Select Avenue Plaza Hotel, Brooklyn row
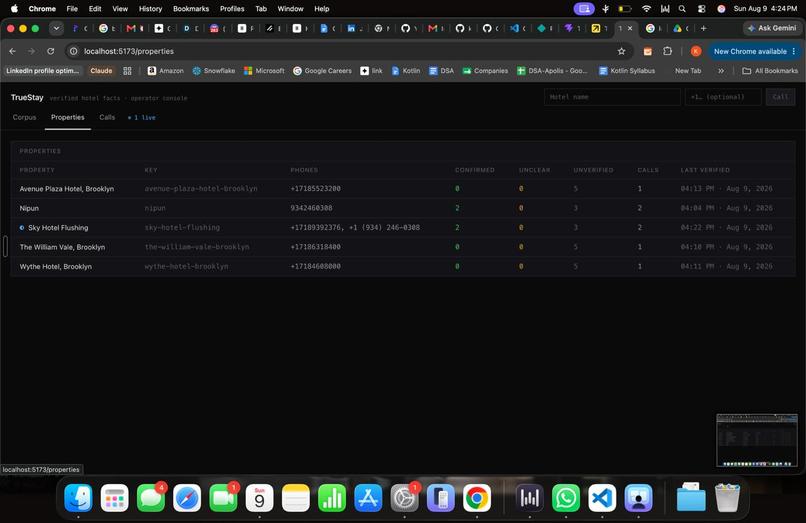The width and height of the screenshot is (806, 523). coord(403,189)
